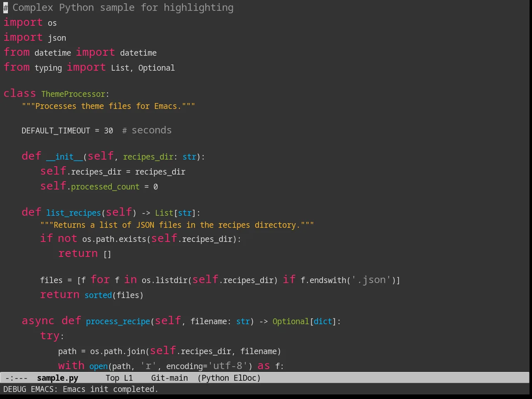
Task: Click the Top position indicator in mode line
Action: tap(112, 378)
